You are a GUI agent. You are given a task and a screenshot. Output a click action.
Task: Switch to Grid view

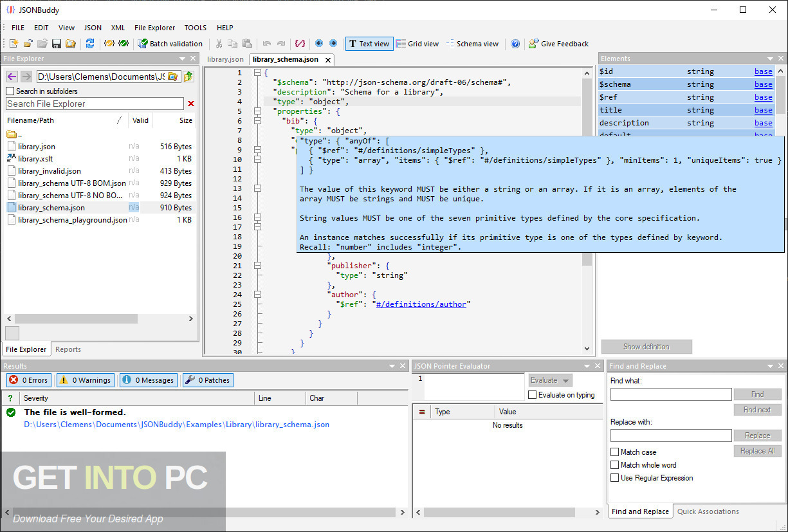pos(417,44)
